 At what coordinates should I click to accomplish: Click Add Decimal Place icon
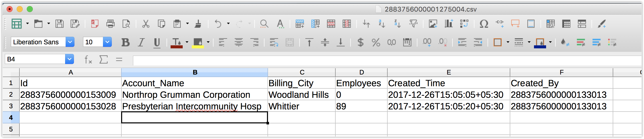click(x=427, y=42)
